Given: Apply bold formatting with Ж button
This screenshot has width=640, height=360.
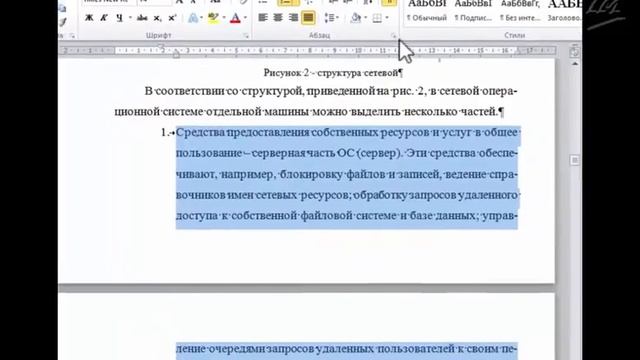Looking at the screenshot, I should [x=89, y=18].
